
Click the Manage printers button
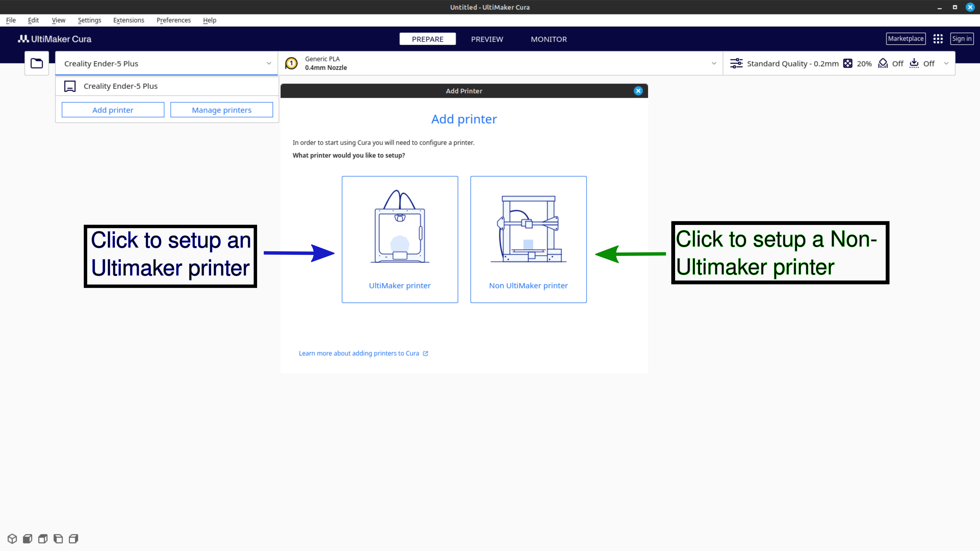tap(221, 110)
